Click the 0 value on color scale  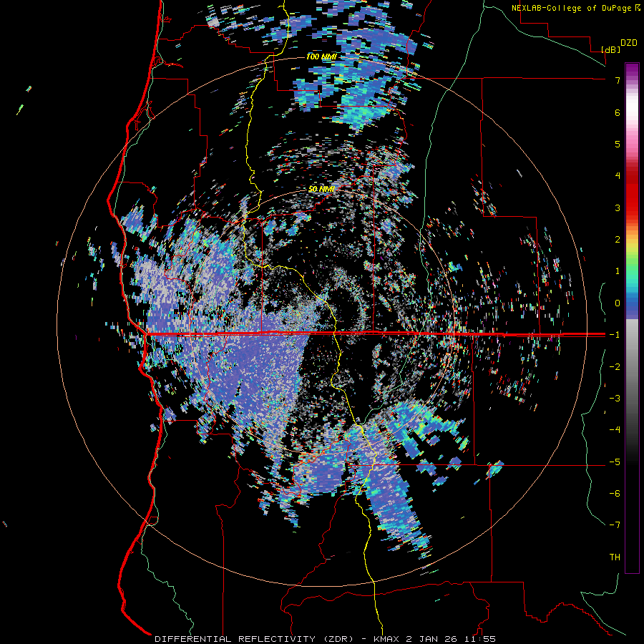[618, 303]
